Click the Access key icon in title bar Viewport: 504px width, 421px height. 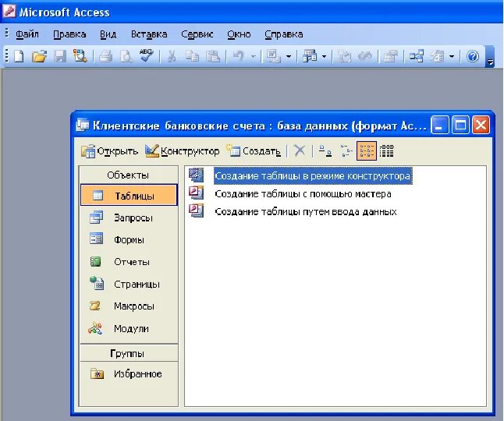pyautogui.click(x=9, y=11)
